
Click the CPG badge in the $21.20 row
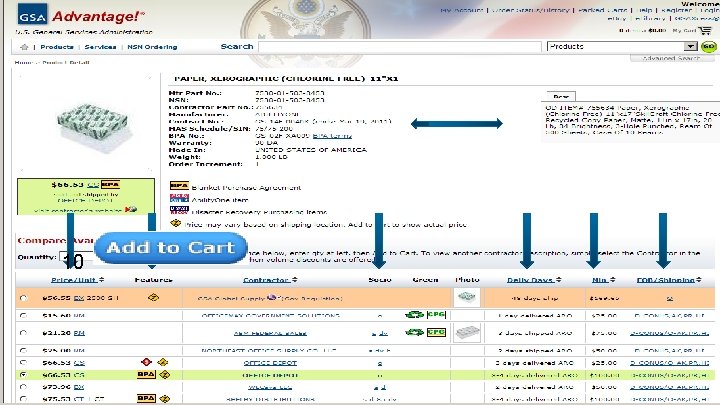tap(436, 332)
